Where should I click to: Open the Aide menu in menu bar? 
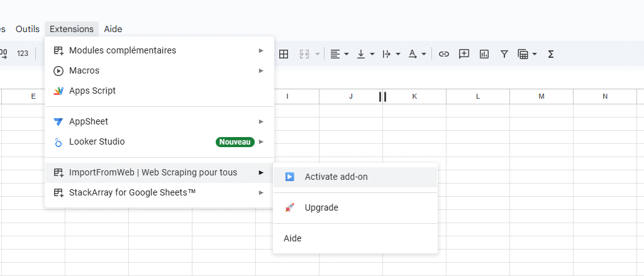click(x=113, y=29)
